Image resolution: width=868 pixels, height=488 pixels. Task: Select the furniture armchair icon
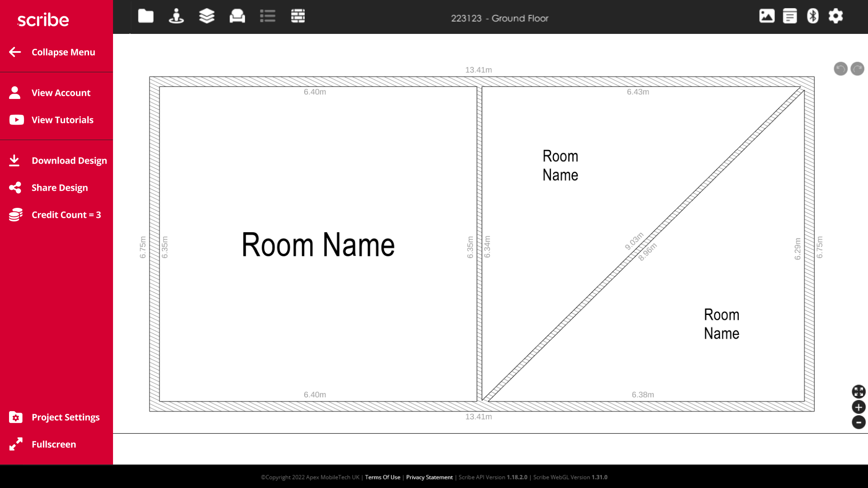237,16
